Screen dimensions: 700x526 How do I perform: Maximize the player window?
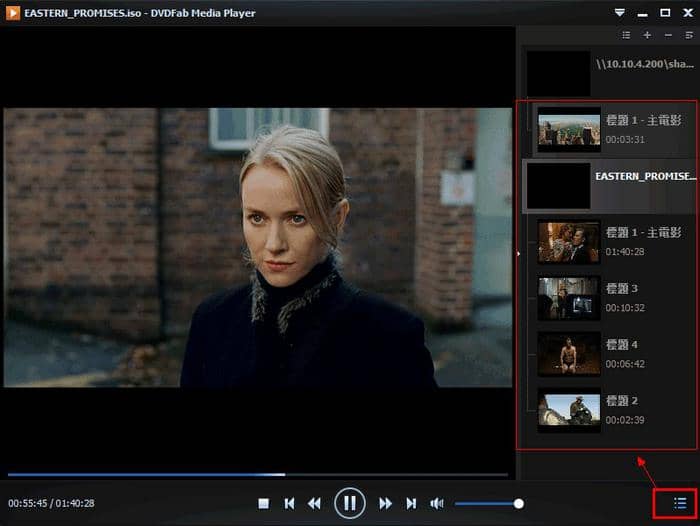point(665,13)
